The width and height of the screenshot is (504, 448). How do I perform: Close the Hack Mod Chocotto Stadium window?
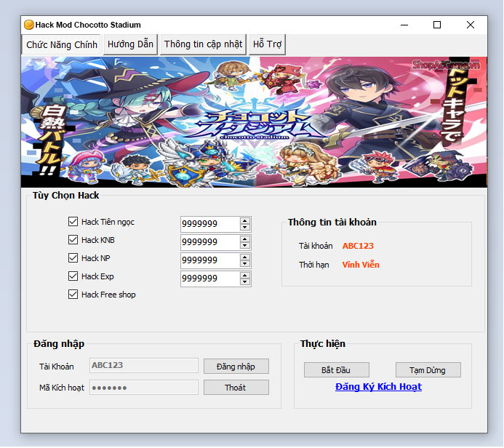click(471, 25)
